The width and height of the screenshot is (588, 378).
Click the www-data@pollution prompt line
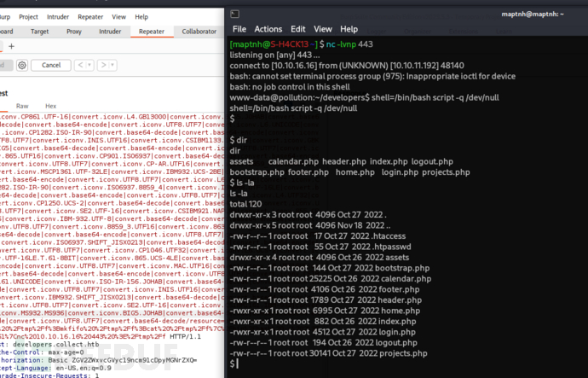[x=364, y=97]
